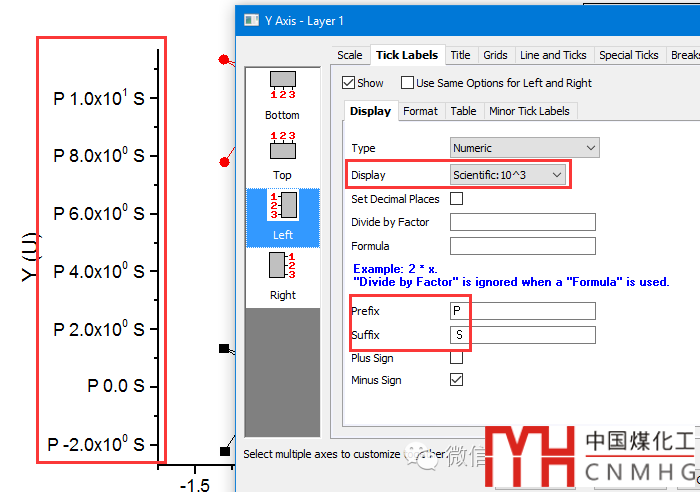Enable the Plus Sign checkbox

pos(456,358)
